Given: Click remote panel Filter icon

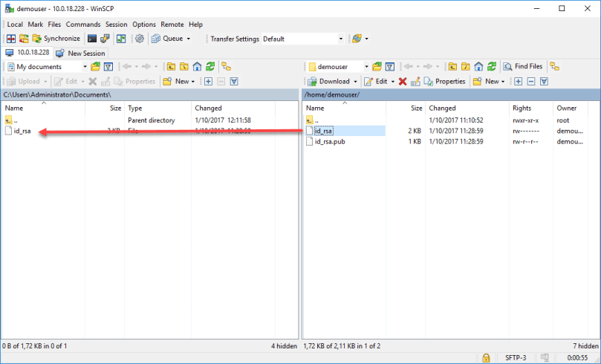Looking at the screenshot, I should [x=390, y=67].
